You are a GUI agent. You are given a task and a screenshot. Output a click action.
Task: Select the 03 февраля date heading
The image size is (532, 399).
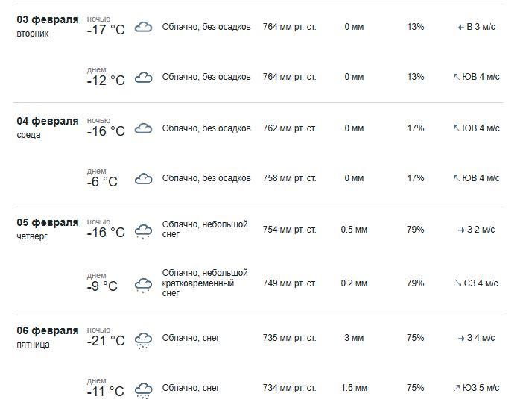pyautogui.click(x=48, y=19)
